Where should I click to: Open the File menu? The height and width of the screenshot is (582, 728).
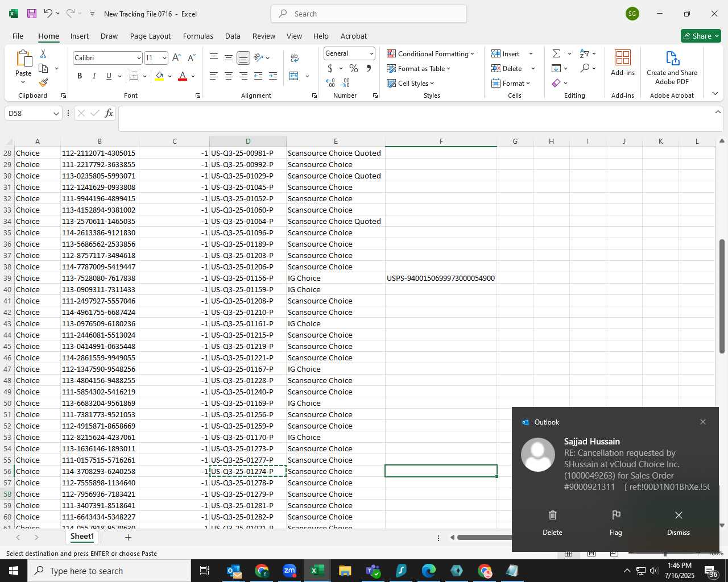point(18,36)
